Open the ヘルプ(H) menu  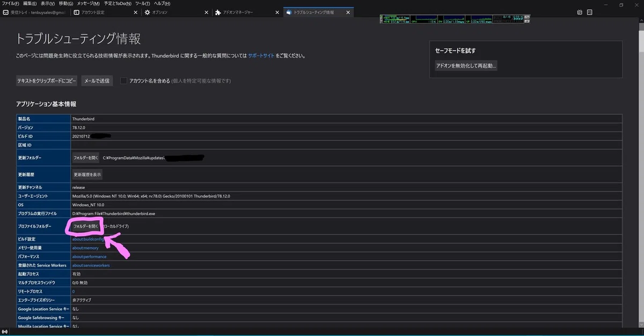tap(162, 3)
